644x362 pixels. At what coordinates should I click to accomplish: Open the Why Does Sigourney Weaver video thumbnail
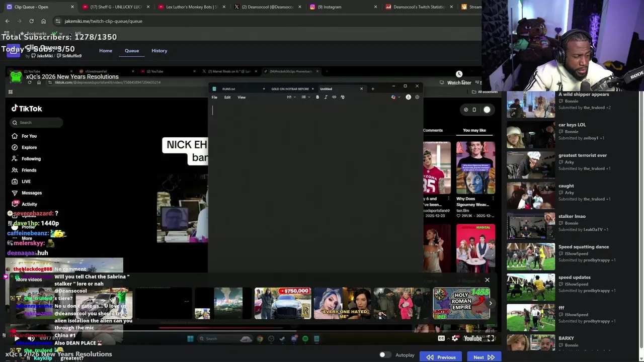(x=475, y=167)
